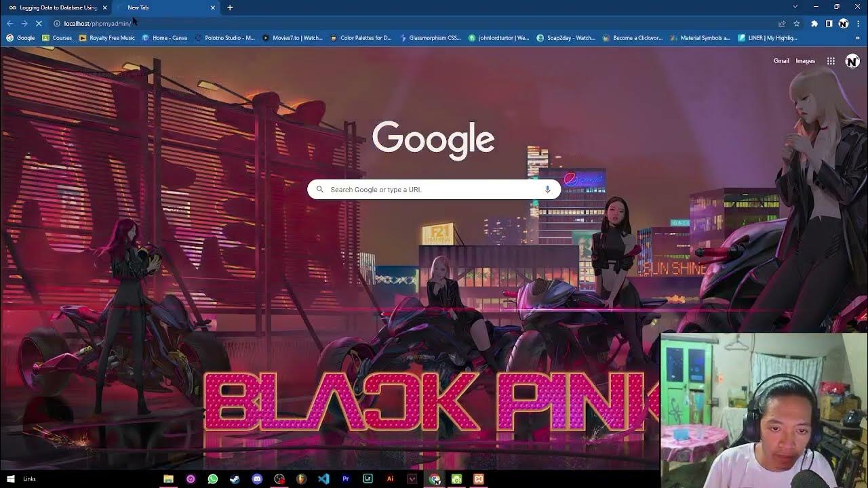Viewport: 868px width, 488px height.
Task: Open the Gmail link
Action: click(781, 61)
